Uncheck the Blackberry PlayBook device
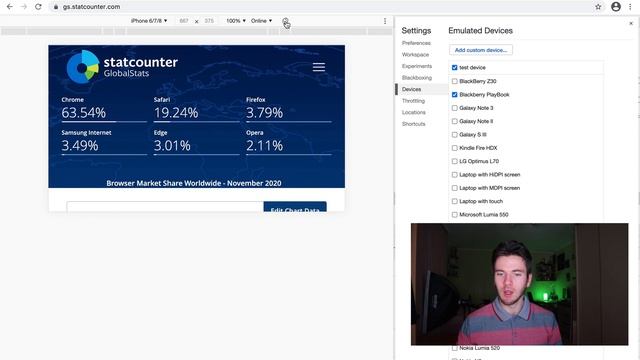This screenshot has height=360, width=640. [454, 95]
